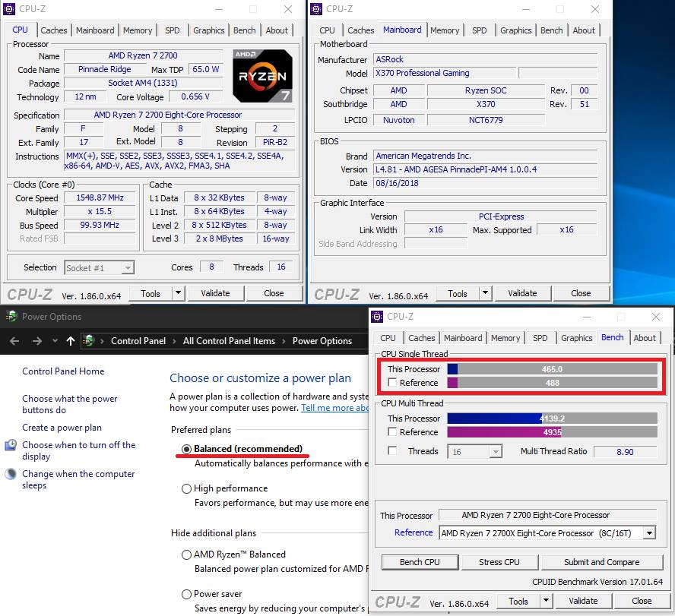Viewport: 675px width, 616px height.
Task: Click Validate in the Bench window
Action: (583, 601)
